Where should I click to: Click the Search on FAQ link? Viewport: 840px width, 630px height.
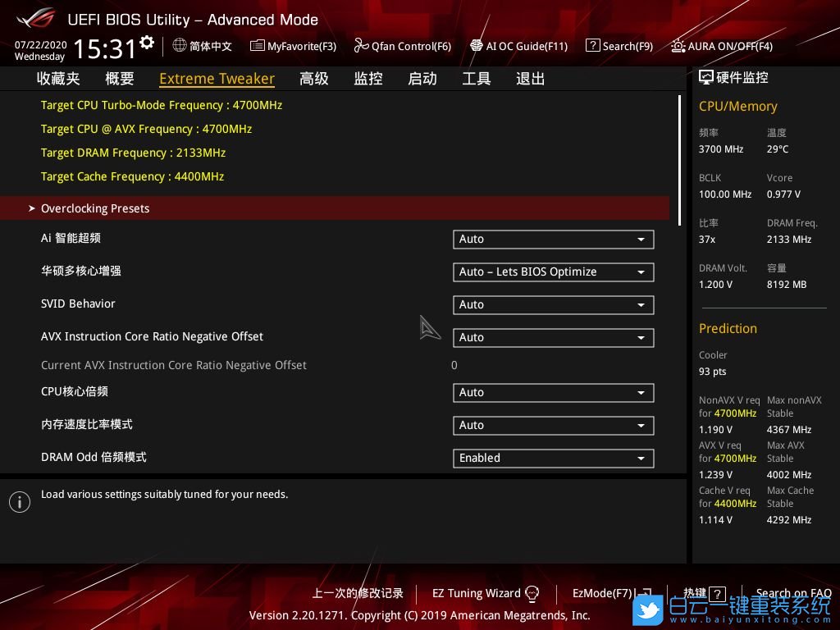click(x=792, y=593)
